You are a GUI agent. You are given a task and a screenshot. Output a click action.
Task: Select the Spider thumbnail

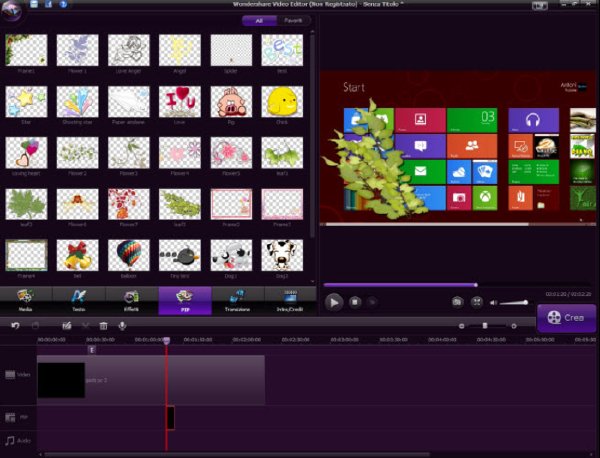[231, 50]
